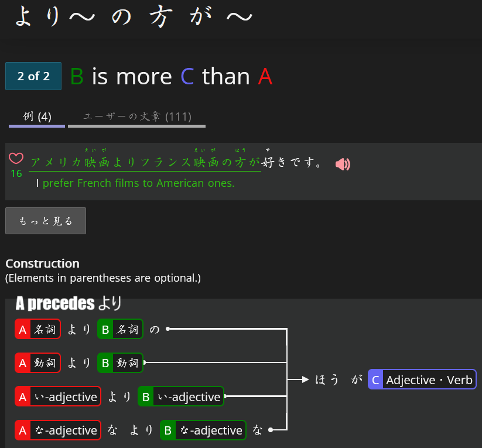Image resolution: width=482 pixels, height=448 pixels.
Task: Click the red A 動詞 tag
Action: coord(37,363)
